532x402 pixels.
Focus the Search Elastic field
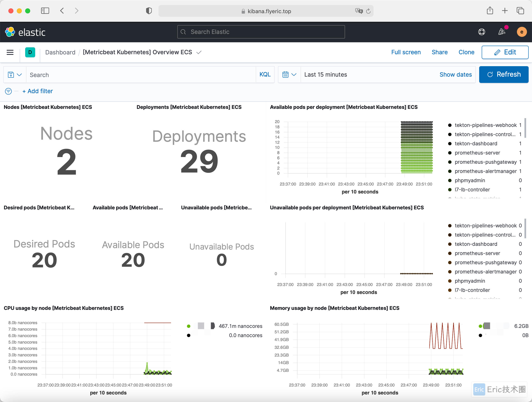click(261, 32)
